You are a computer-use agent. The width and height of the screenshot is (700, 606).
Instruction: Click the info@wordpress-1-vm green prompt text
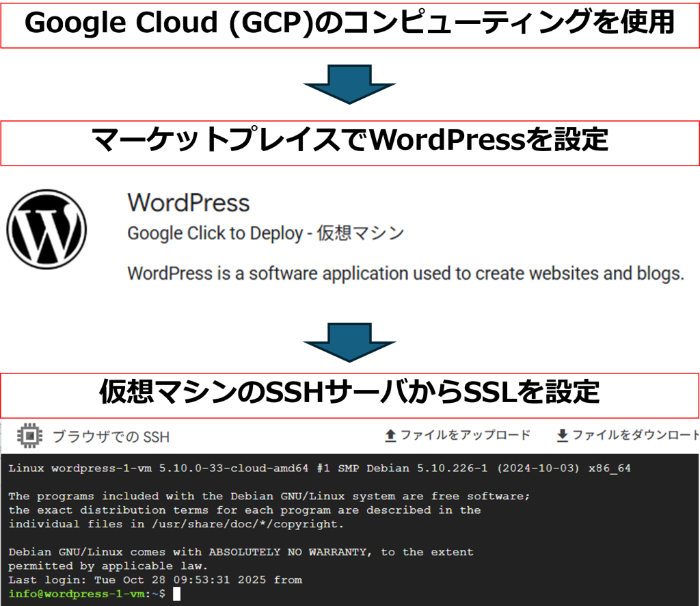(x=77, y=594)
